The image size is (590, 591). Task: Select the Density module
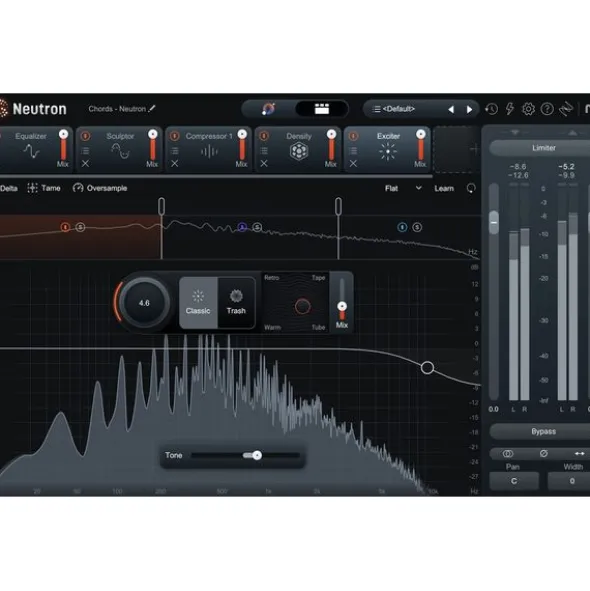(299, 149)
